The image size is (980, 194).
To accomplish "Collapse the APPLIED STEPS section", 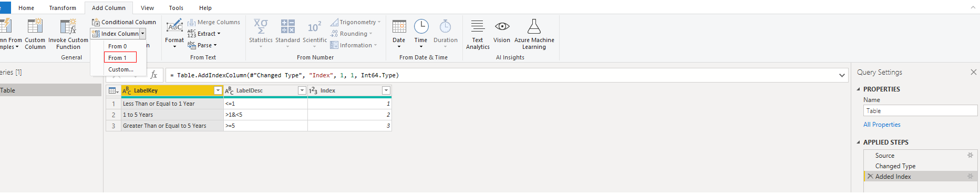I will (859, 142).
